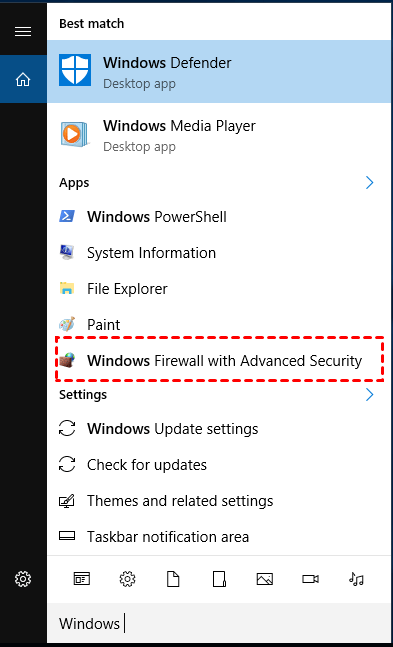Filter results by Music icon

pyautogui.click(x=356, y=579)
